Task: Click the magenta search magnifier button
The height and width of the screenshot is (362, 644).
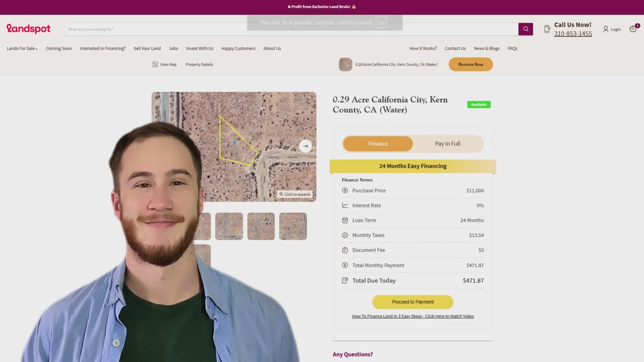Action: coord(525,29)
